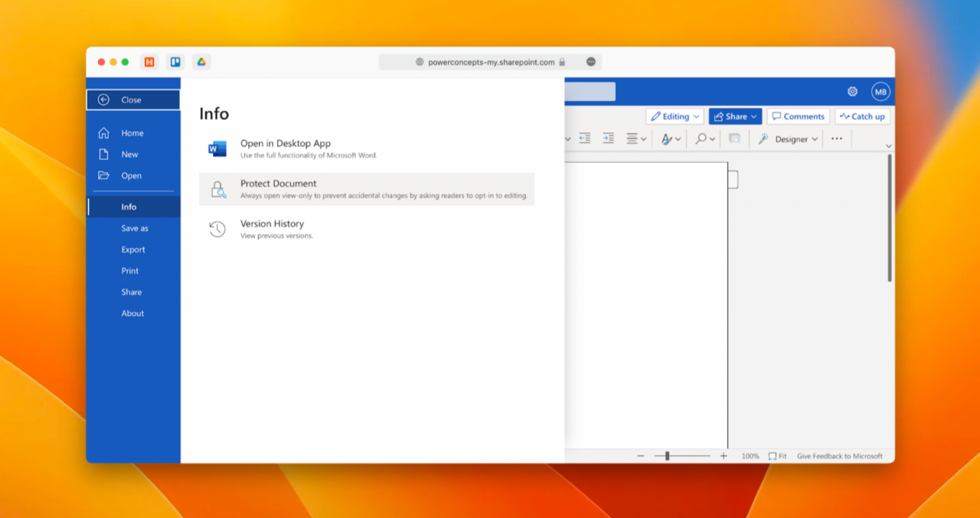Image resolution: width=980 pixels, height=518 pixels.
Task: Choose Protect Document option
Action: coord(367,189)
